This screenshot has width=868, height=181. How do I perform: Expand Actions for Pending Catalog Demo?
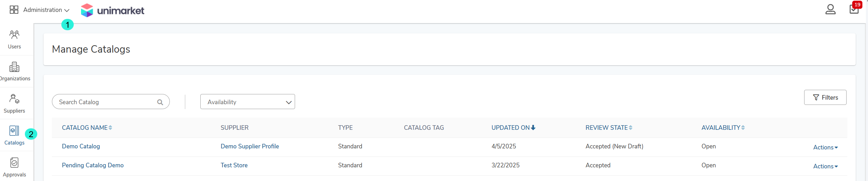coord(826,166)
